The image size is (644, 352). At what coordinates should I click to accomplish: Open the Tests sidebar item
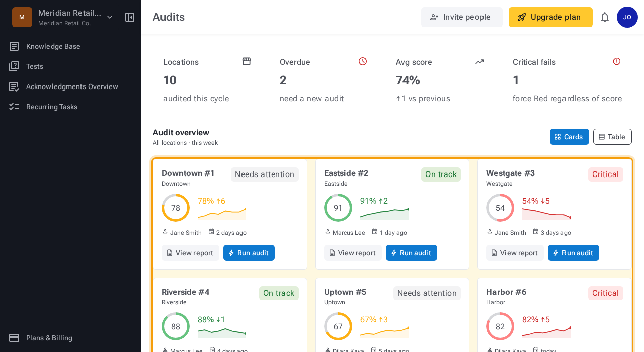pos(70,66)
